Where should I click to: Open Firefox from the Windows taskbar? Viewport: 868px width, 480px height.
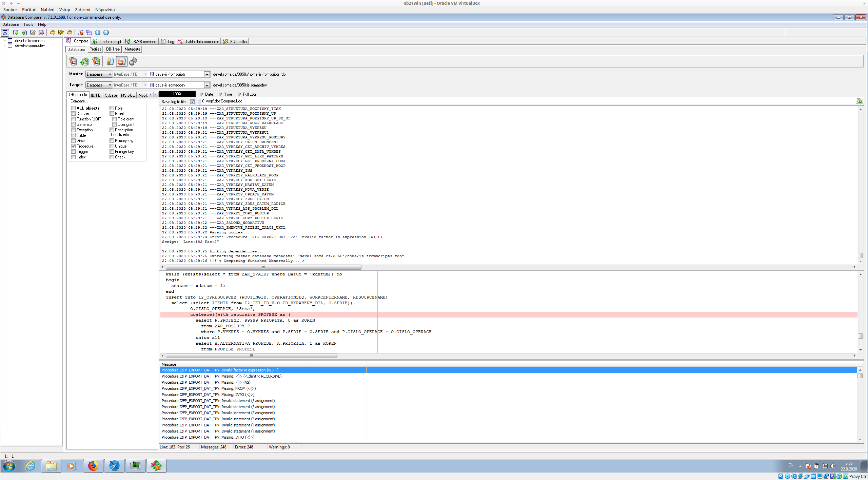pyautogui.click(x=93, y=466)
